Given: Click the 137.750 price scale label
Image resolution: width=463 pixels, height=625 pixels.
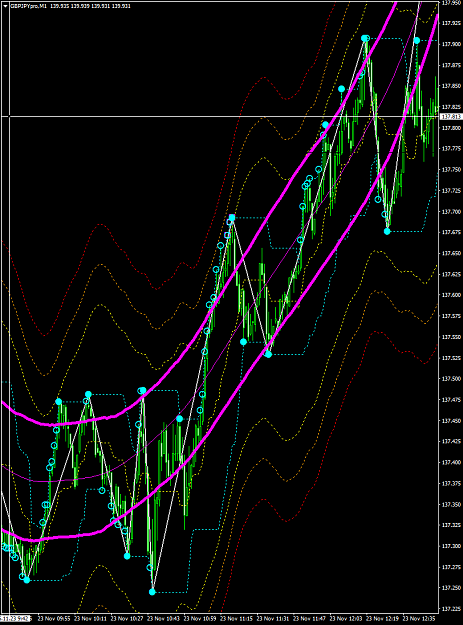Looking at the screenshot, I should pyautogui.click(x=451, y=169).
